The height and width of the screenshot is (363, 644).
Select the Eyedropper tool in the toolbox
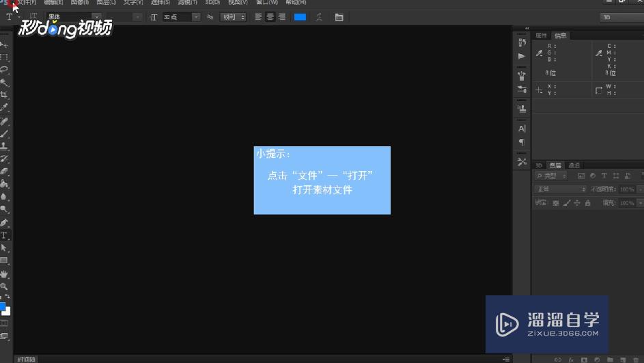(x=3, y=108)
